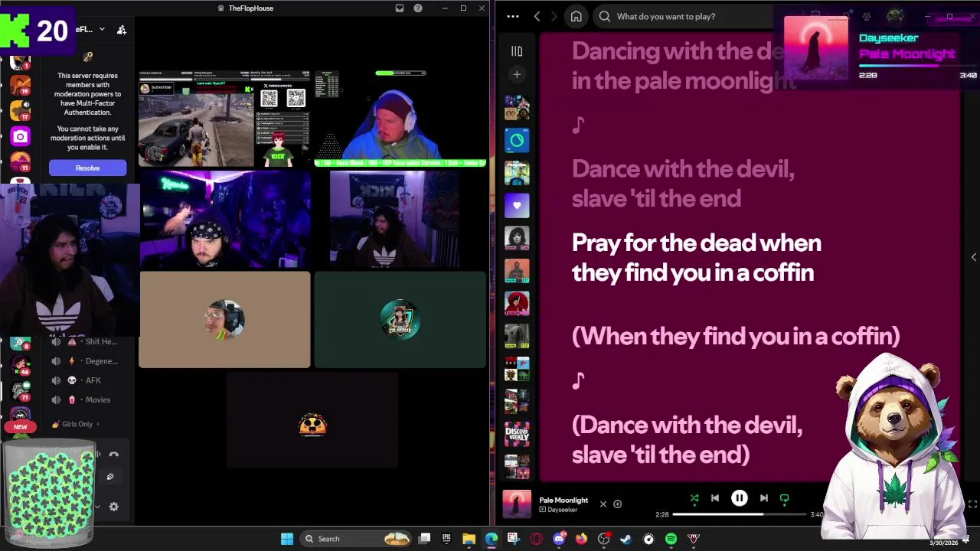The image size is (980, 551).
Task: Create a new playlist with plus icon
Action: tap(517, 74)
